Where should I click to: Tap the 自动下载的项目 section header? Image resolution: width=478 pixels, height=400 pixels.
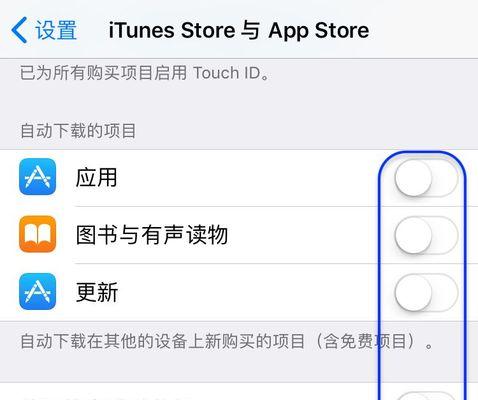(x=78, y=130)
